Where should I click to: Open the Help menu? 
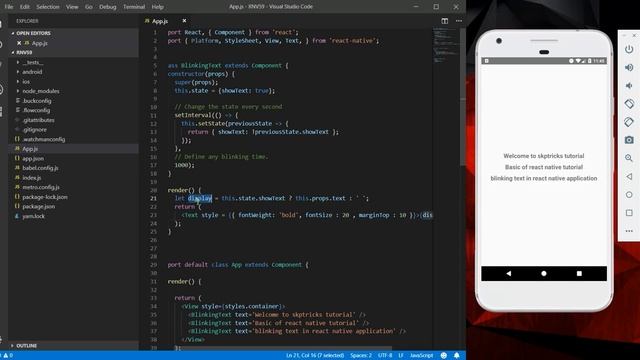(x=158, y=7)
